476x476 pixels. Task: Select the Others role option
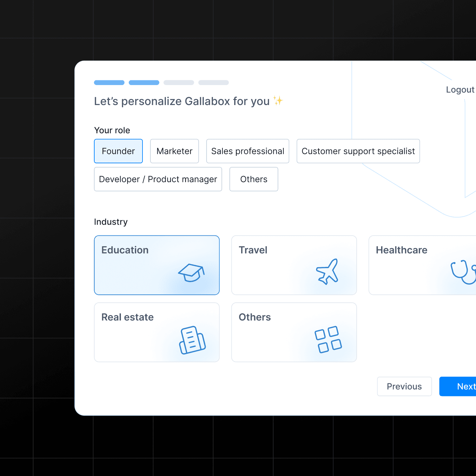point(254,179)
